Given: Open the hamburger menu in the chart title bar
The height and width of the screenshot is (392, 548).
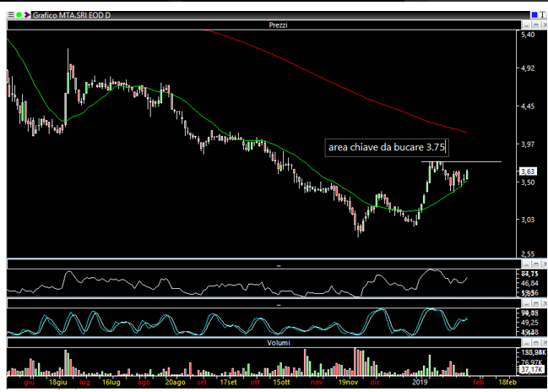Looking at the screenshot, I should point(10,15).
